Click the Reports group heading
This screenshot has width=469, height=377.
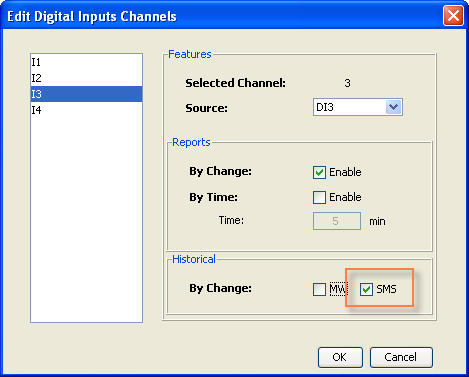pyautogui.click(x=191, y=142)
